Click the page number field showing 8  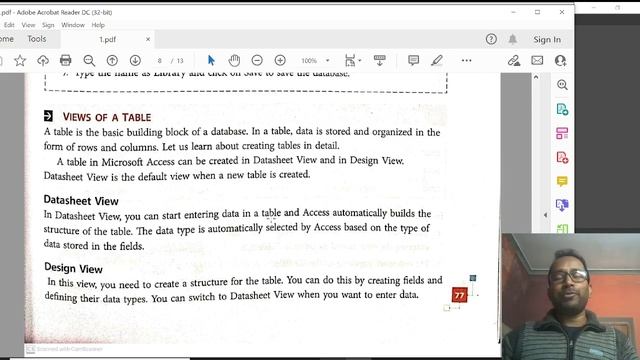click(x=160, y=61)
